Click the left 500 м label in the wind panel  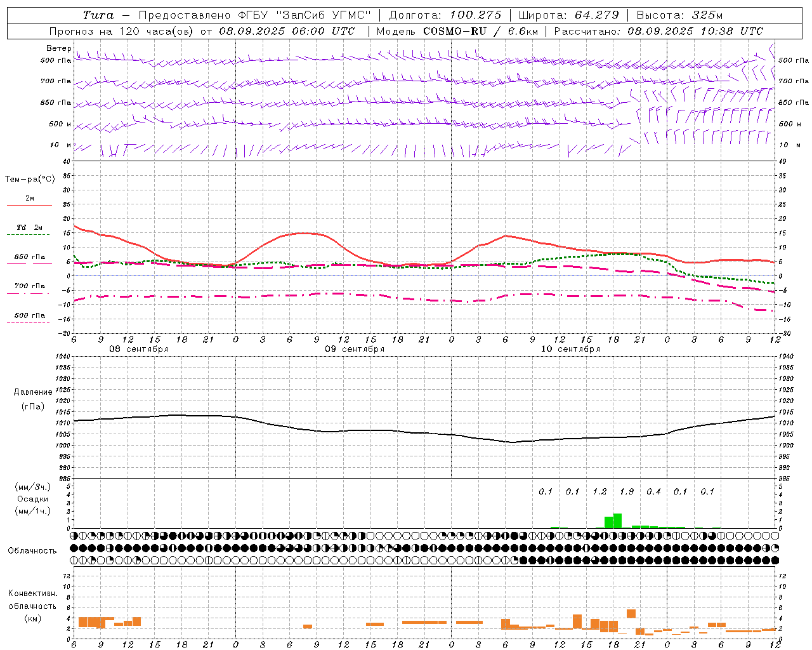point(60,124)
